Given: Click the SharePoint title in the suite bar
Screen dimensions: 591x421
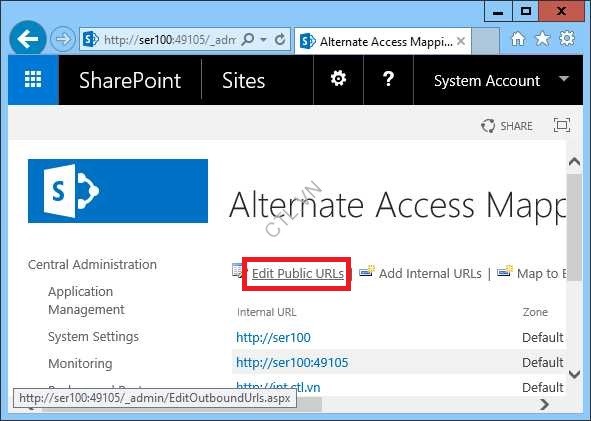Looking at the screenshot, I should tap(130, 80).
